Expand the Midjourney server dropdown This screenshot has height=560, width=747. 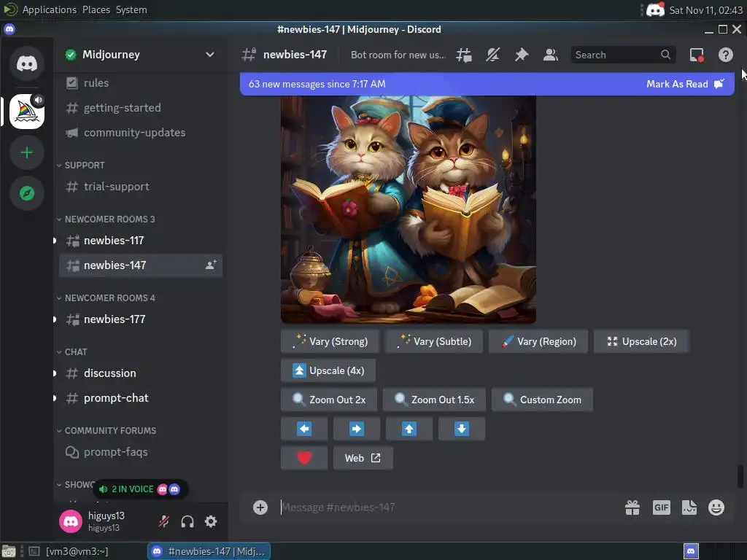click(x=209, y=54)
